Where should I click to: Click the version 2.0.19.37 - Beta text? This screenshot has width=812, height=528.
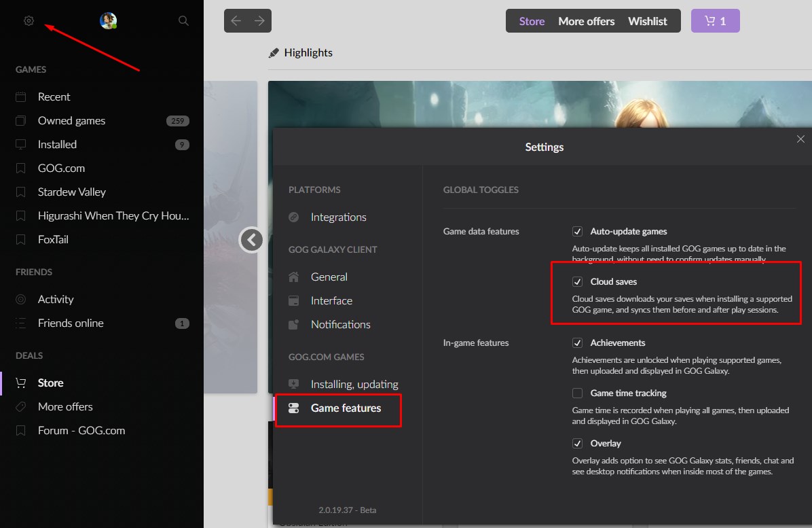pos(348,510)
